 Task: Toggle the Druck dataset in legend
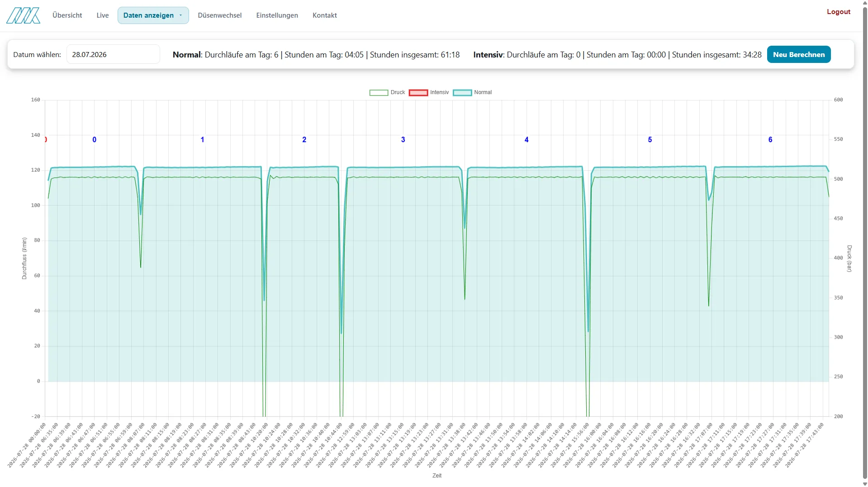point(387,92)
